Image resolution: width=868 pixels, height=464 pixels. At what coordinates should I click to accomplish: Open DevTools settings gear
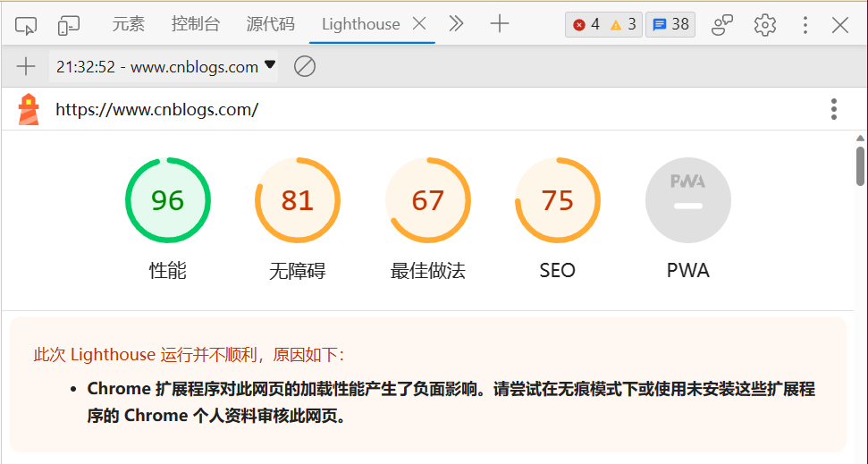(x=765, y=25)
